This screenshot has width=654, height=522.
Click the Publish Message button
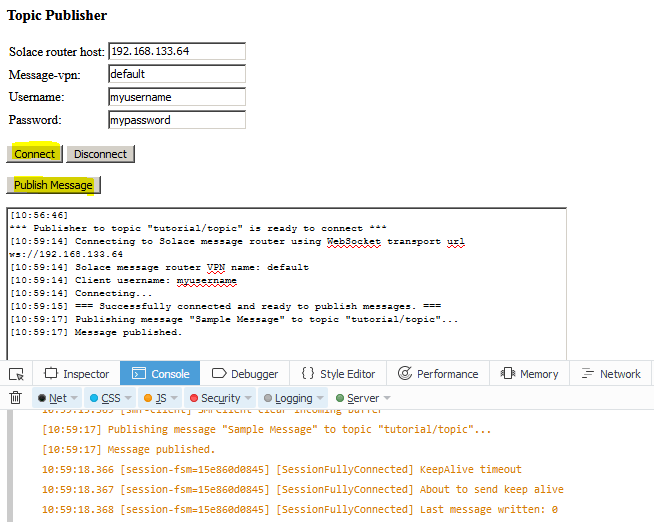click(x=53, y=185)
